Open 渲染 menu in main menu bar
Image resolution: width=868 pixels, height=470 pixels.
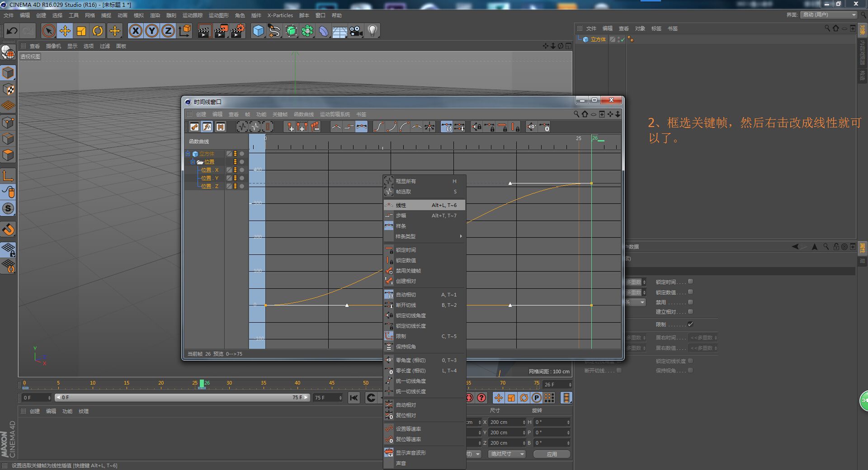pyautogui.click(x=155, y=15)
